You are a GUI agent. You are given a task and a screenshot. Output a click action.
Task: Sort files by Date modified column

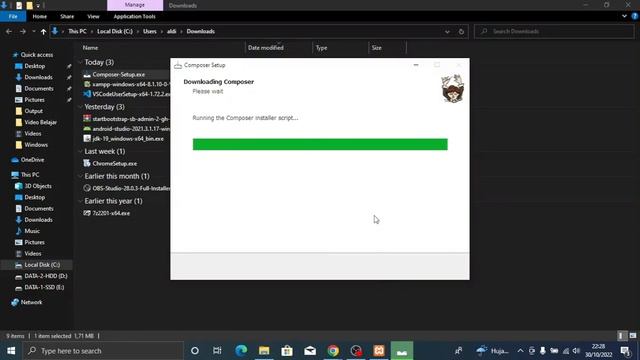(x=266, y=48)
